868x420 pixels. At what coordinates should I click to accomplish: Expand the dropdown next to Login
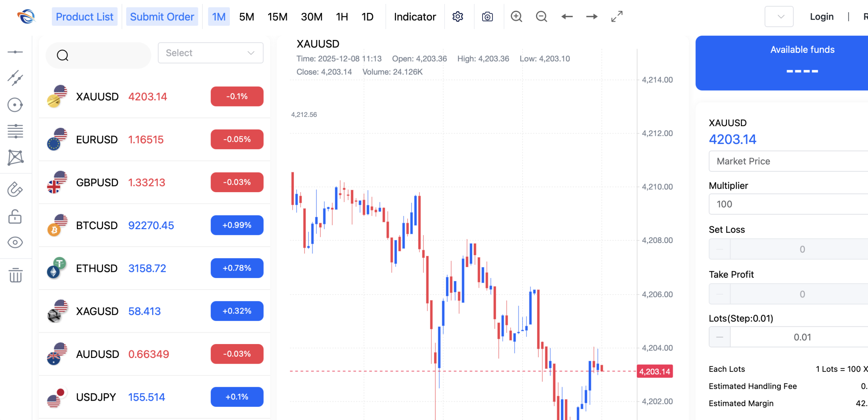pyautogui.click(x=778, y=16)
